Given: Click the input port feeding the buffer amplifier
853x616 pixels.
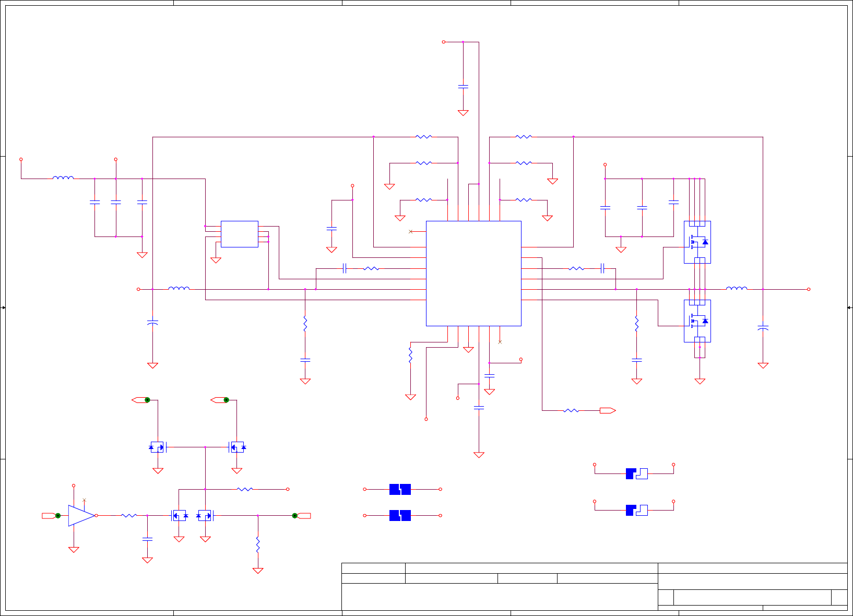Looking at the screenshot, I should point(51,516).
